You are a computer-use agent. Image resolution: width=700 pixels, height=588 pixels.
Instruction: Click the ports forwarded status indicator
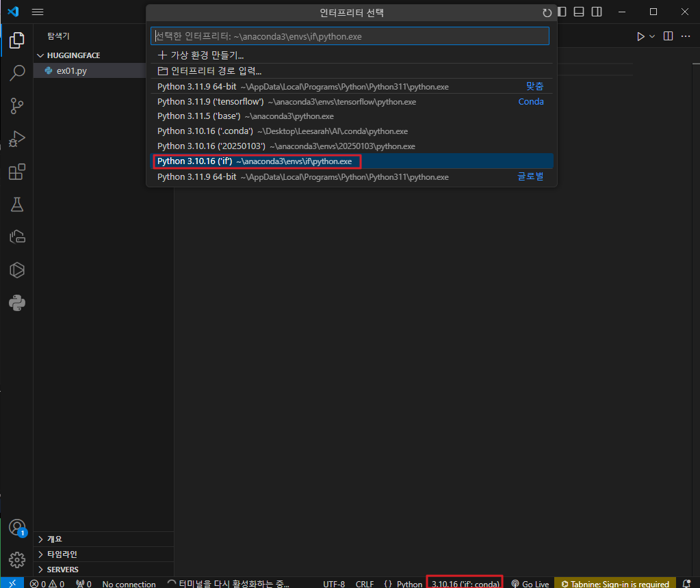pyautogui.click(x=83, y=583)
